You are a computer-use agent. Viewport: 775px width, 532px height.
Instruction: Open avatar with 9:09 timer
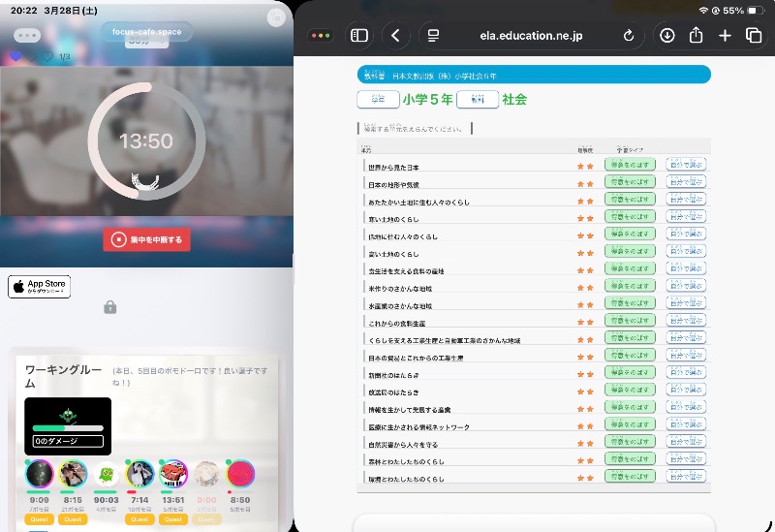(39, 474)
